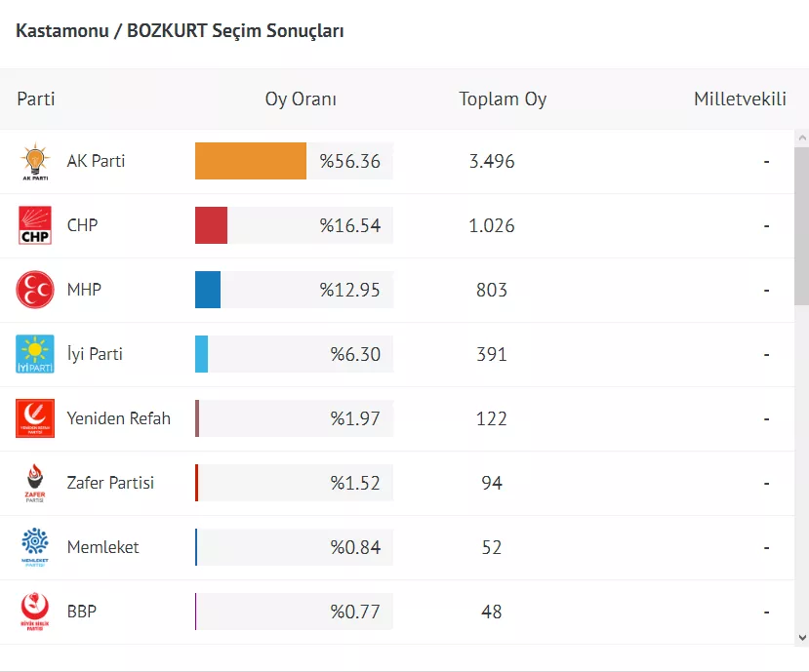
Task: Select the Milletvekili column header
Action: pyautogui.click(x=740, y=99)
